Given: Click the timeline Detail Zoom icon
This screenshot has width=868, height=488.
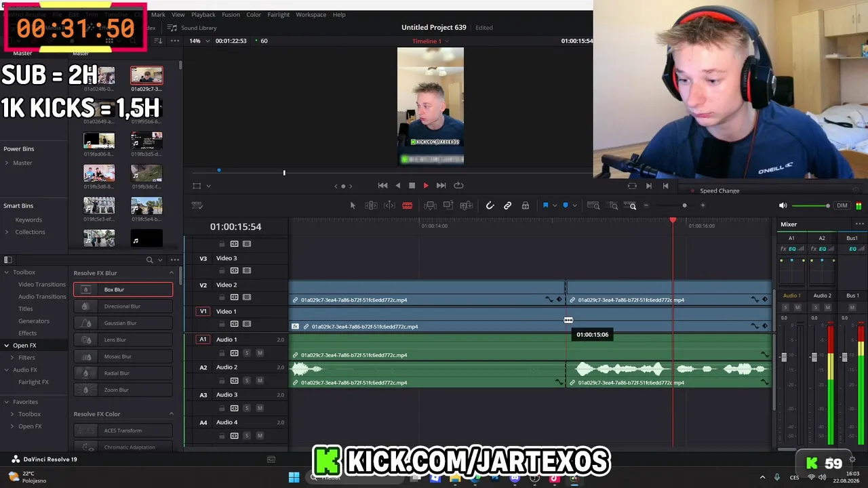Looking at the screenshot, I should 613,205.
